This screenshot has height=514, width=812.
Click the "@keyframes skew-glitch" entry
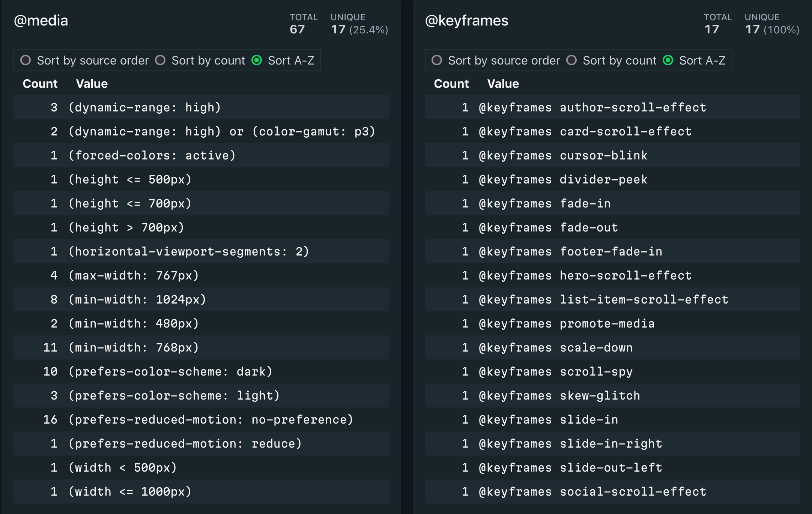561,395
